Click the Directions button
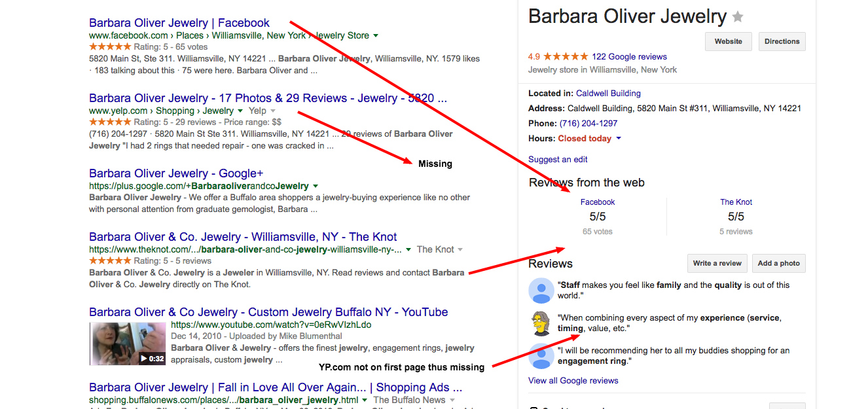The height and width of the screenshot is (409, 868). point(782,41)
